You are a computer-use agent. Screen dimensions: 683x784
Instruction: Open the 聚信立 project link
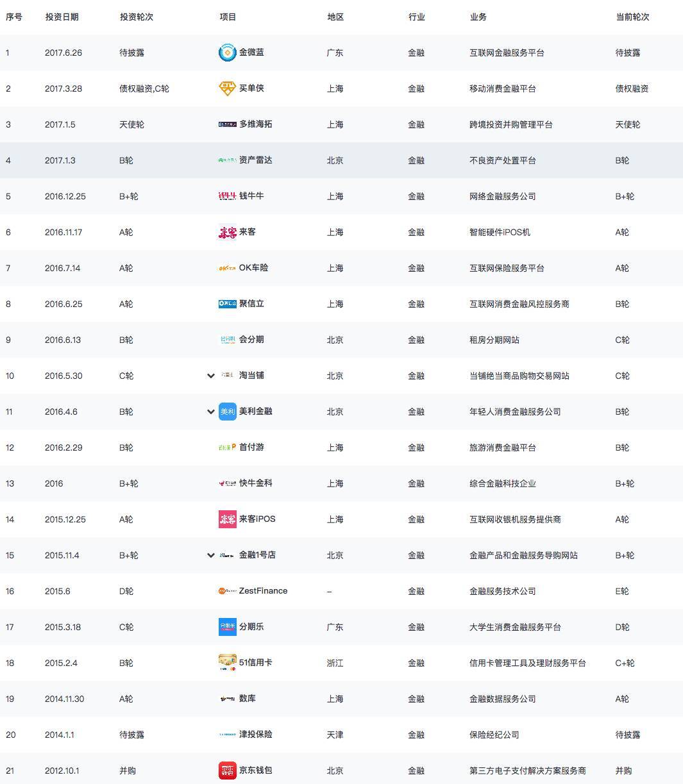(x=251, y=304)
